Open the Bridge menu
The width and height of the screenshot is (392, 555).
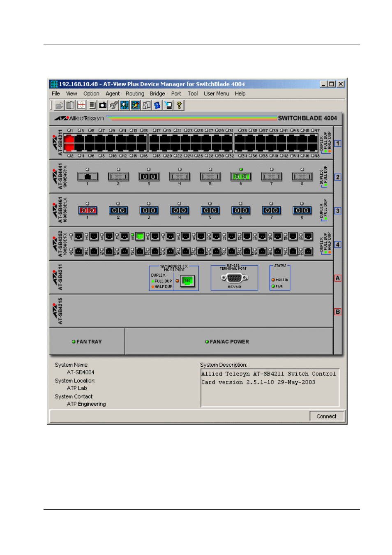click(x=157, y=94)
